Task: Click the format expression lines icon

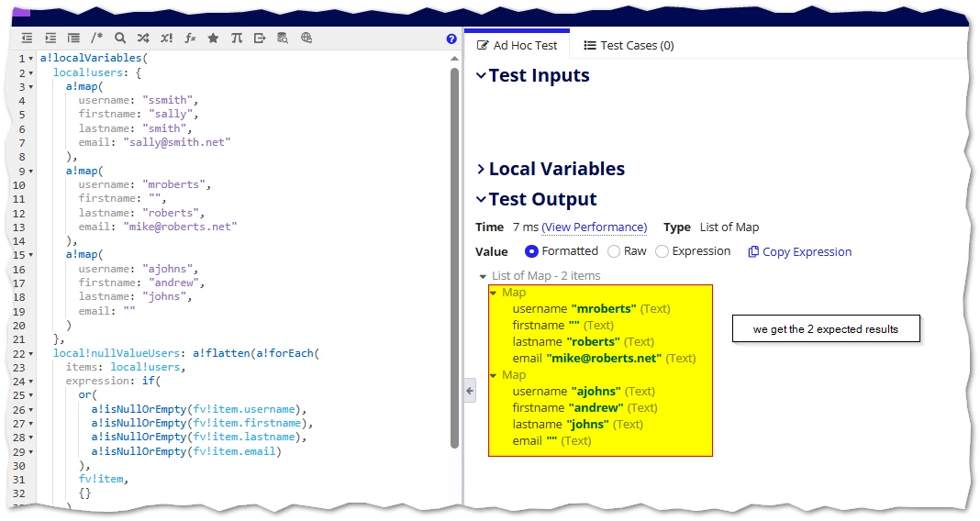Action: [x=73, y=39]
